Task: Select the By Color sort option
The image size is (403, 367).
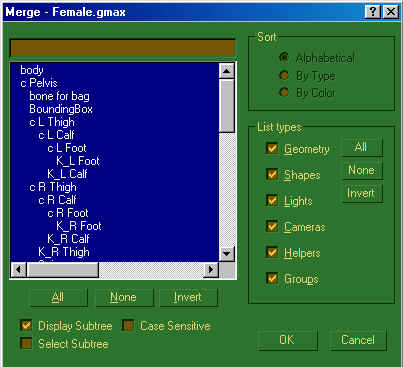Action: [x=284, y=92]
